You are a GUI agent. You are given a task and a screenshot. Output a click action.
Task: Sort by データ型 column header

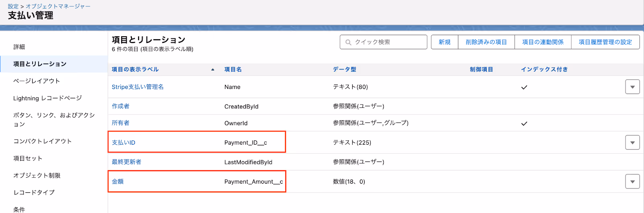(x=345, y=70)
